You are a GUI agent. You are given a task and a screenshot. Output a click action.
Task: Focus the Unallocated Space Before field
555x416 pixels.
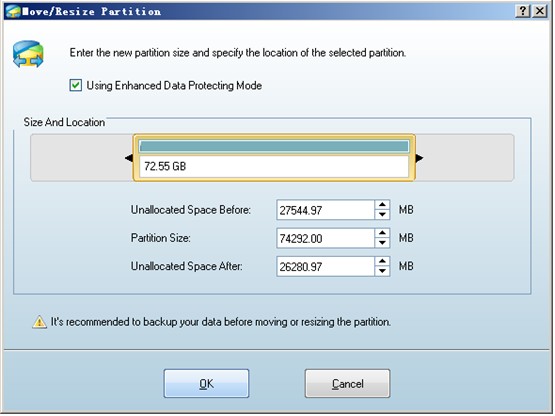click(x=325, y=210)
